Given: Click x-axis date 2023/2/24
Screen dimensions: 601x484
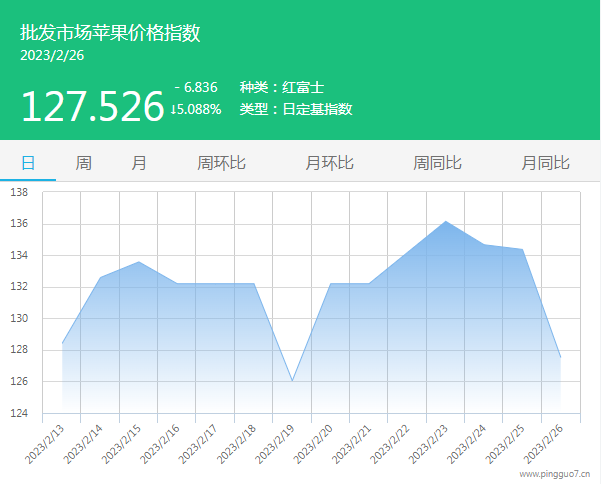Looking at the screenshot, I should point(467,445).
